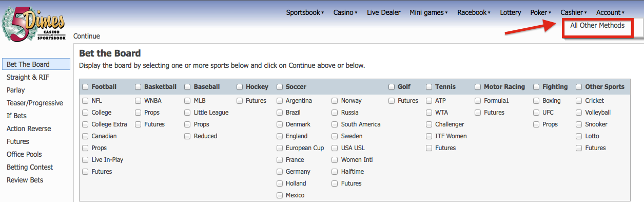The image size is (644, 202).
Task: Tick the UFC checkbox
Action: tap(536, 113)
